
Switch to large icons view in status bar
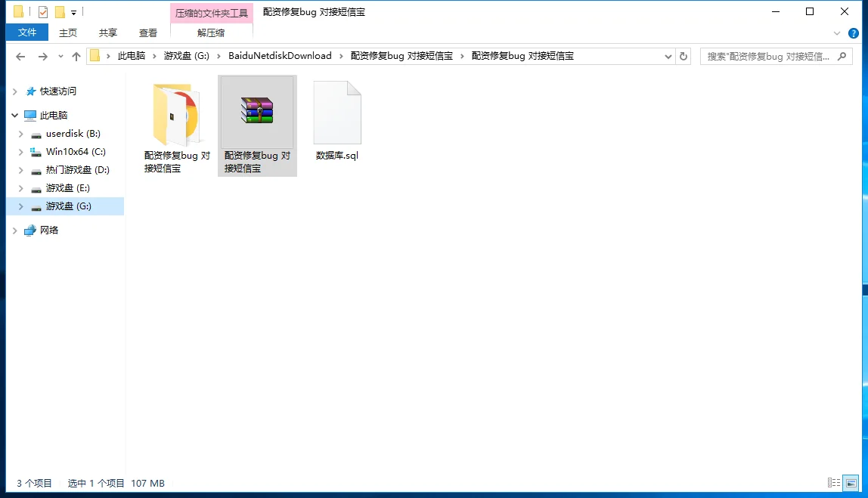(851, 483)
